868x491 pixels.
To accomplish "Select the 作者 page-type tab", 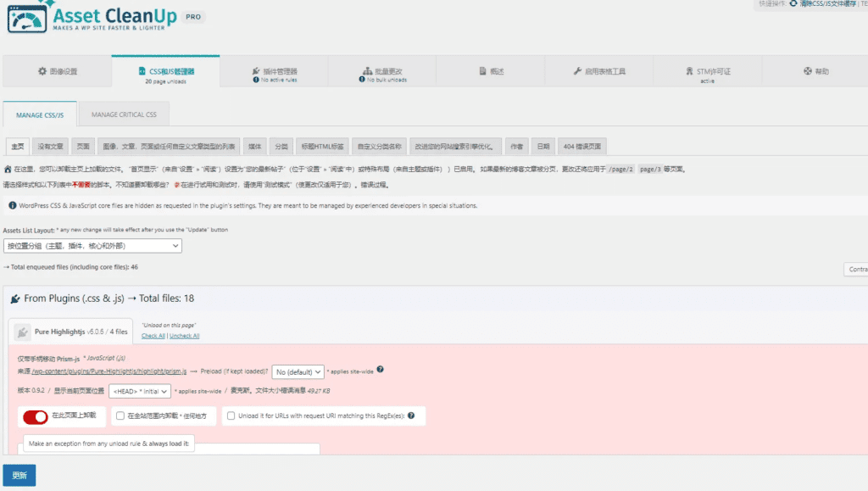I will tap(516, 147).
